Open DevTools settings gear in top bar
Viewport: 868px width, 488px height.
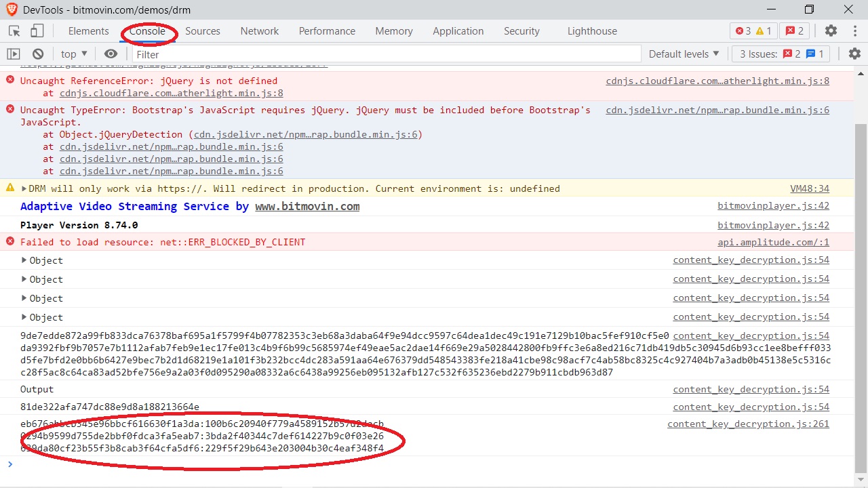pos(831,31)
